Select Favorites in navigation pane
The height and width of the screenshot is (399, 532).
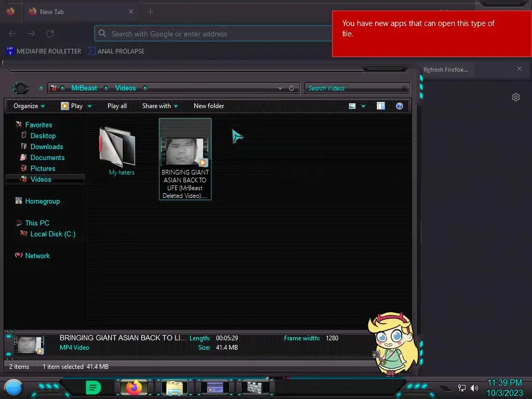click(x=38, y=125)
